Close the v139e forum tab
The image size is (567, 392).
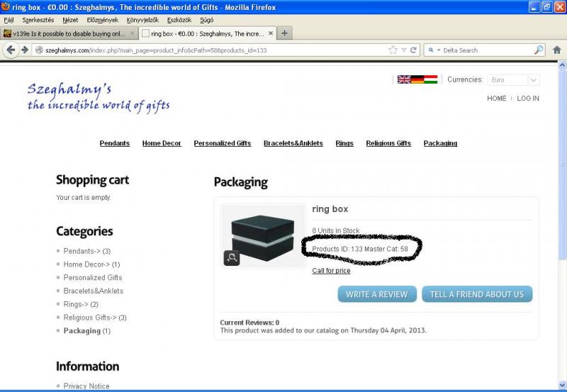coord(132,33)
